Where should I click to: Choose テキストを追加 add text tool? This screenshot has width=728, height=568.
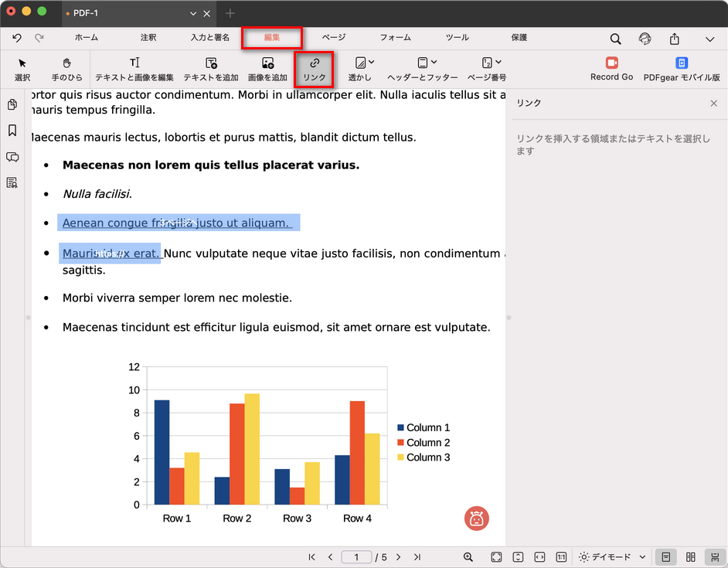[x=211, y=68]
